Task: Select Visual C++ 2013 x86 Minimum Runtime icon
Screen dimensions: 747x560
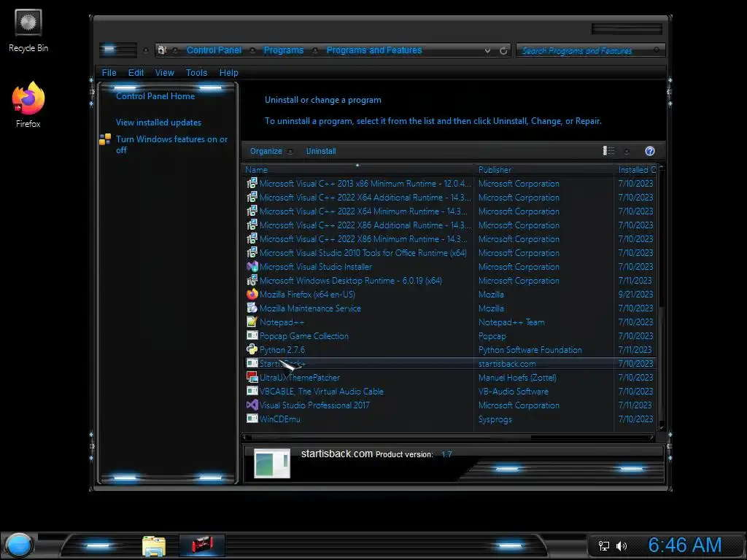Action: click(252, 183)
